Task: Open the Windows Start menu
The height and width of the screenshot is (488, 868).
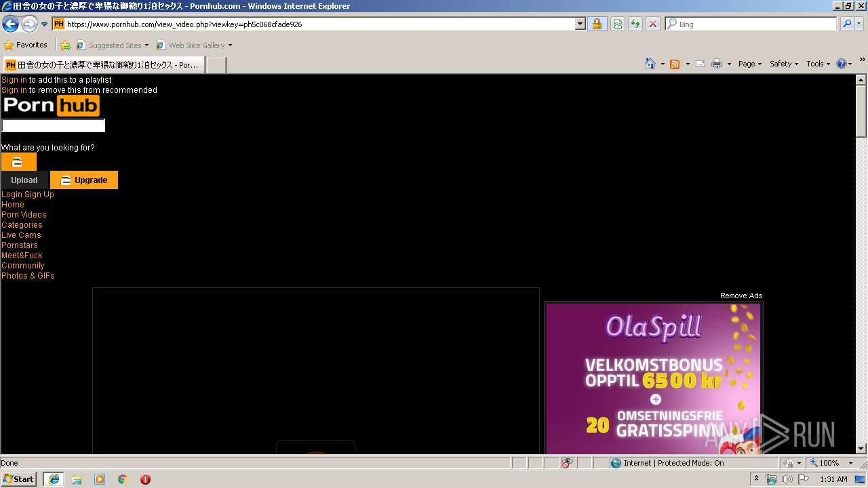Action: click(18, 479)
